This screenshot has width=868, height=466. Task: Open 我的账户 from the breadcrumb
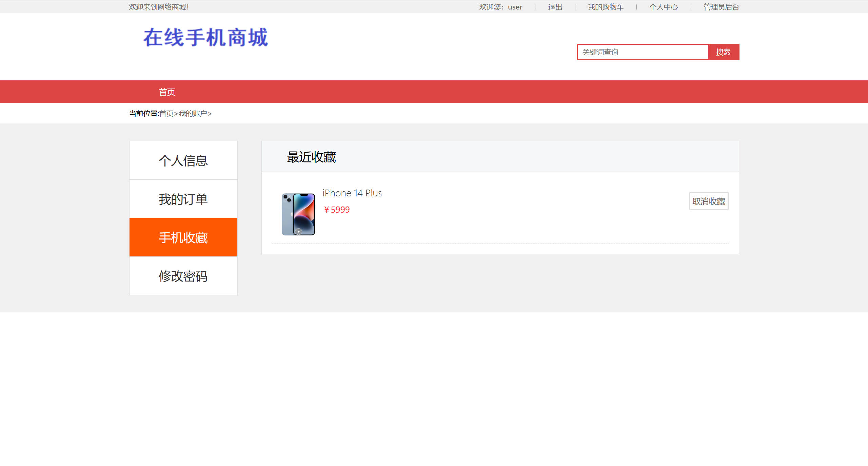click(192, 113)
